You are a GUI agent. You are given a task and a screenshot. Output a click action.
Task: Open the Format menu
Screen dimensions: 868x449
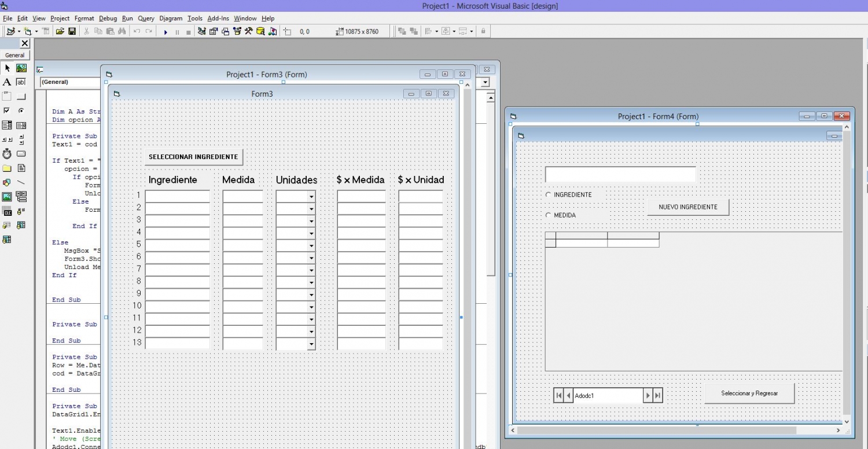[x=84, y=19]
